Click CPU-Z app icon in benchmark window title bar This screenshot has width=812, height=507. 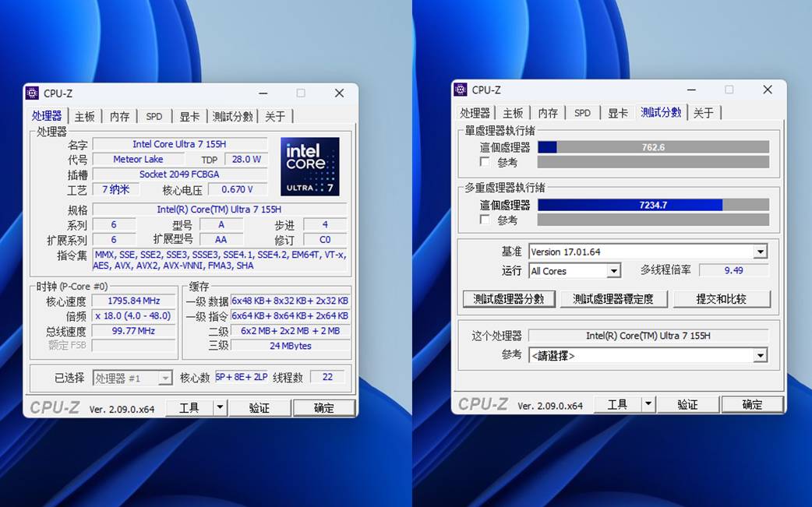click(460, 90)
